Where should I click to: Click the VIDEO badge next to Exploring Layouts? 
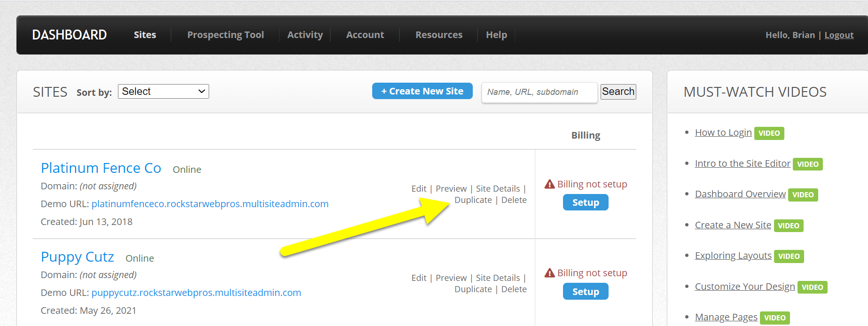[x=789, y=256]
